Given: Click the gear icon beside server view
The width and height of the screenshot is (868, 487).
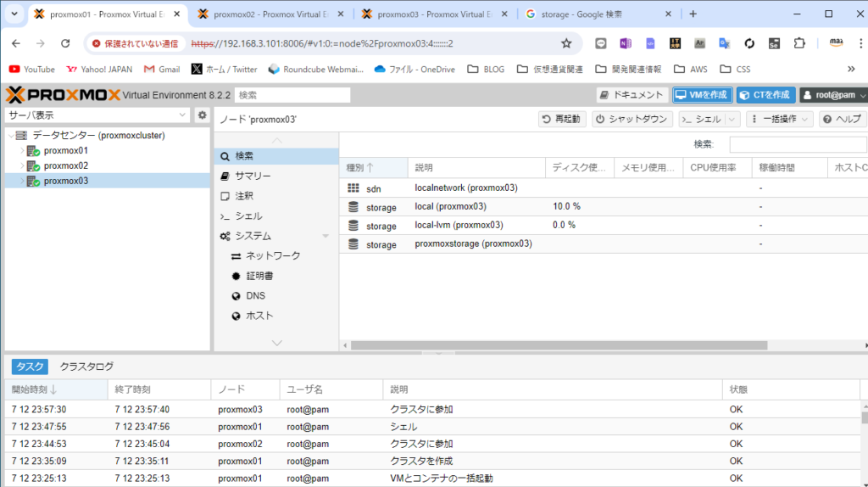Looking at the screenshot, I should [202, 115].
